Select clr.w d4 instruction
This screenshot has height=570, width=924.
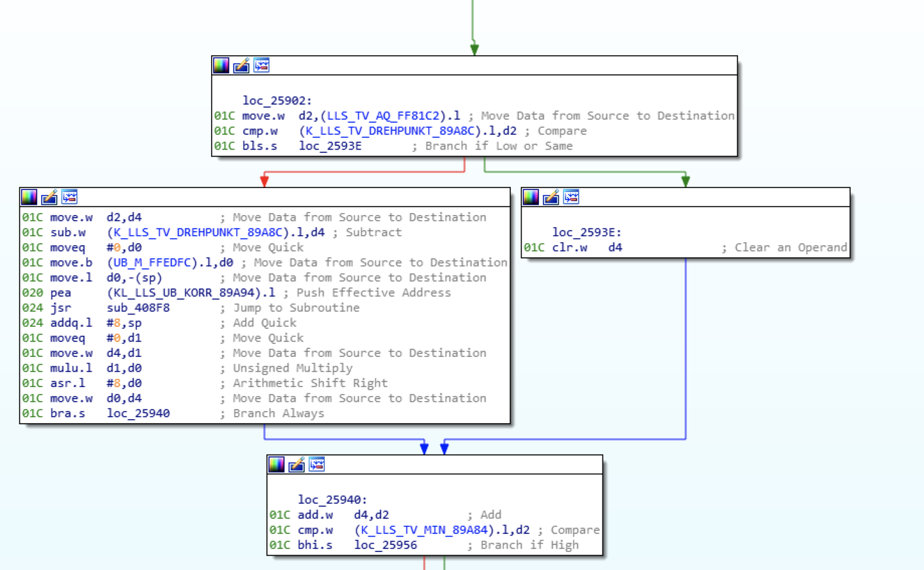[587, 248]
